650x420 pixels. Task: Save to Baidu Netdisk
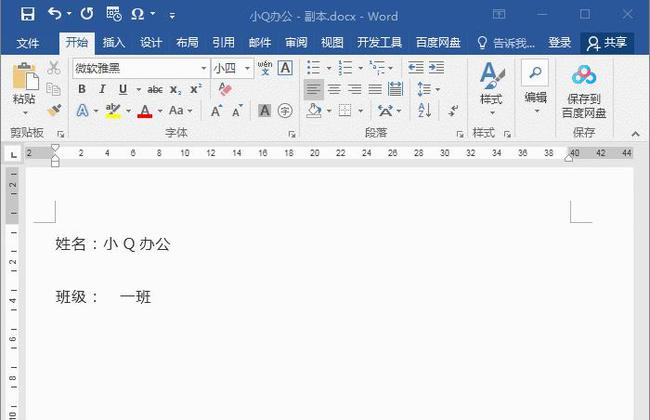(x=584, y=91)
